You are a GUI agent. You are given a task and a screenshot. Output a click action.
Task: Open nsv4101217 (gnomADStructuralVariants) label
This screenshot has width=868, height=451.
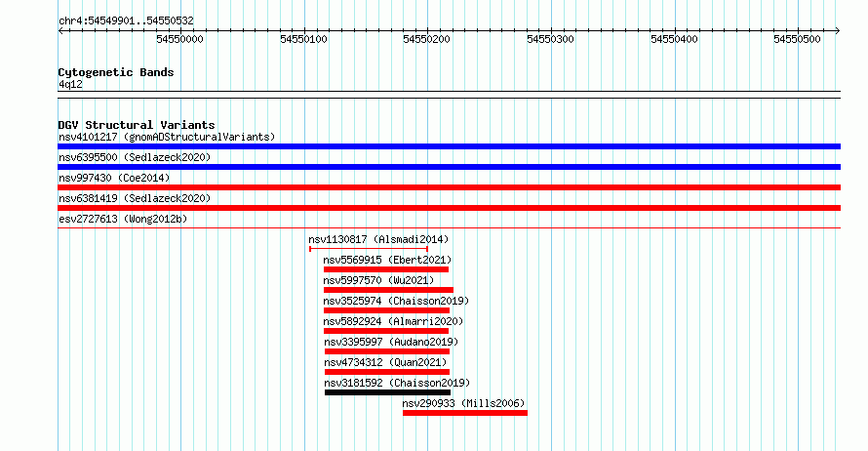tap(167, 137)
